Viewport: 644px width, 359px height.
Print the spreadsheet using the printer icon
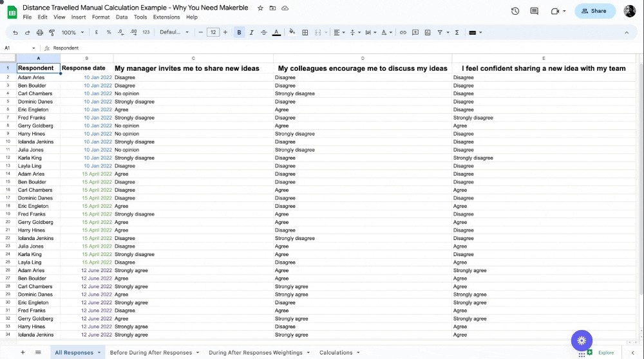[39, 32]
